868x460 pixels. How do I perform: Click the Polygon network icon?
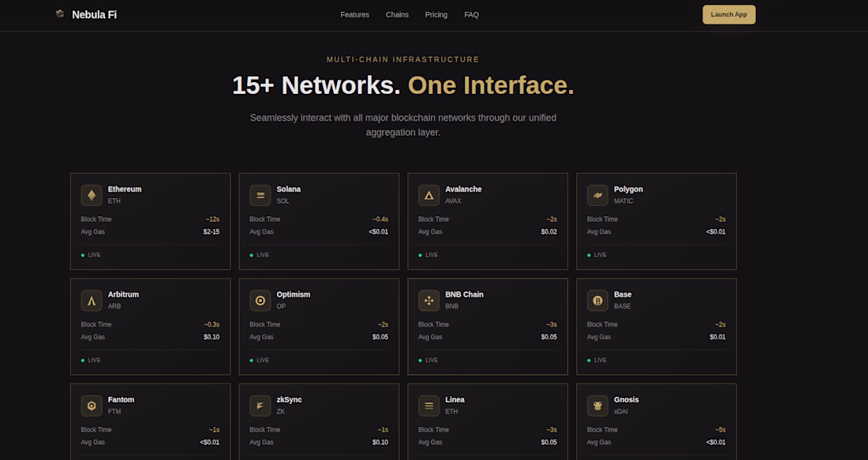tap(598, 195)
